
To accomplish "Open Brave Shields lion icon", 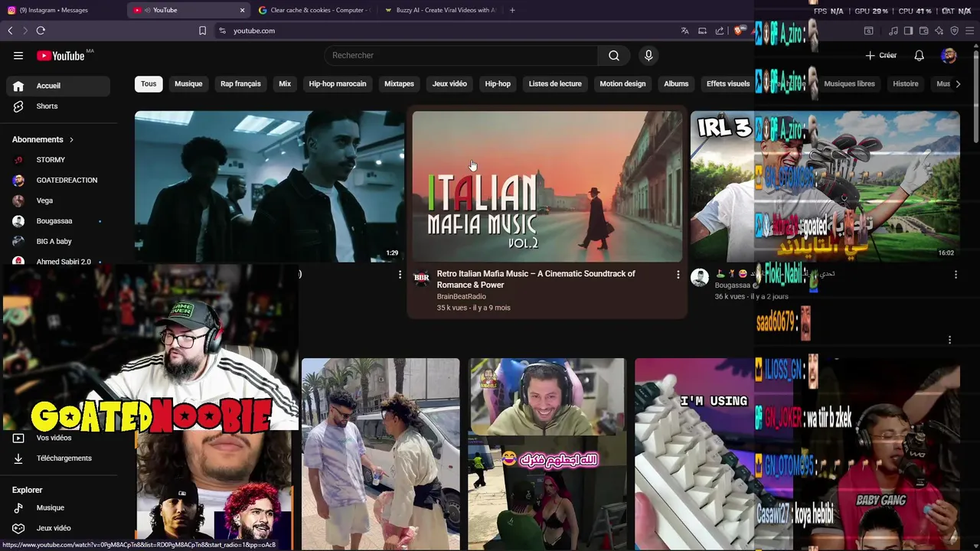I will pyautogui.click(x=738, y=31).
